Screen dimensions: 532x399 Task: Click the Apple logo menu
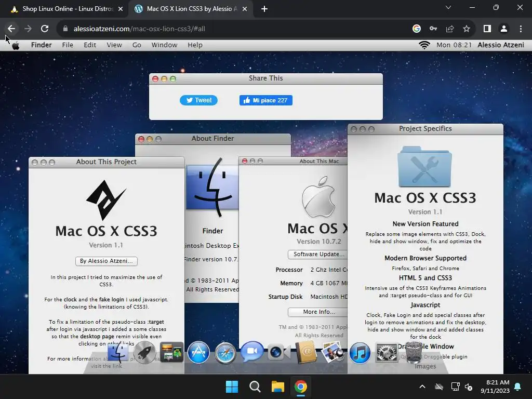16,45
